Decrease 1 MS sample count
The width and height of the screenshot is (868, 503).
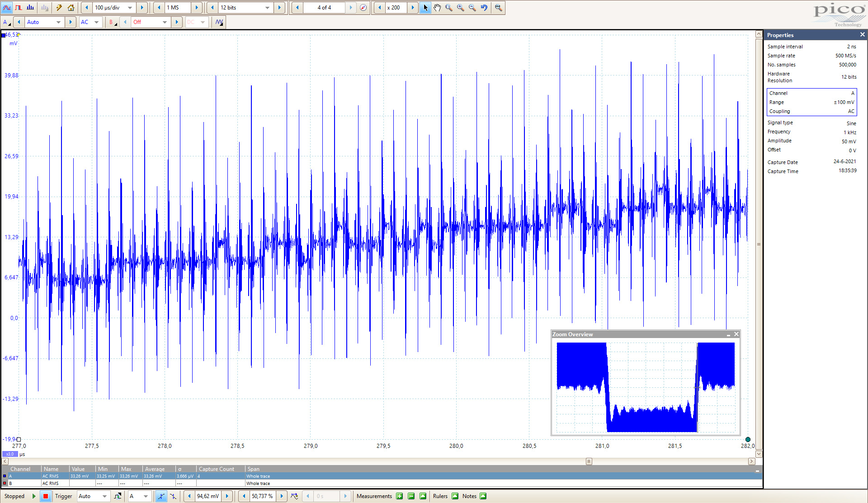159,8
